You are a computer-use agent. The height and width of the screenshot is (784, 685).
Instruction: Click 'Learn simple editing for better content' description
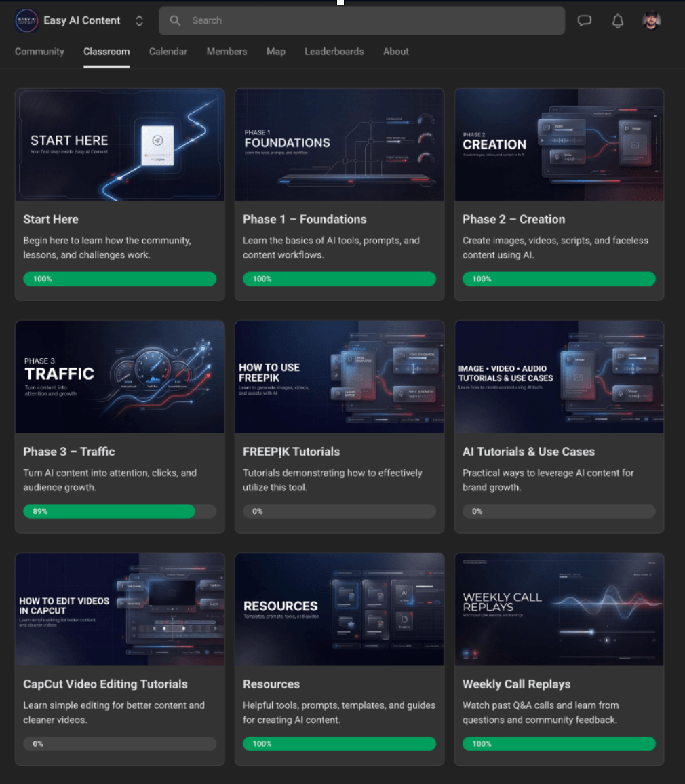click(113, 713)
